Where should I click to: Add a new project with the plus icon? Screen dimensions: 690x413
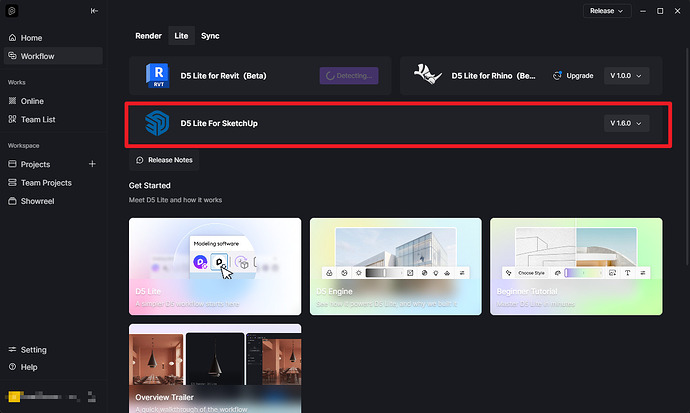tap(92, 164)
